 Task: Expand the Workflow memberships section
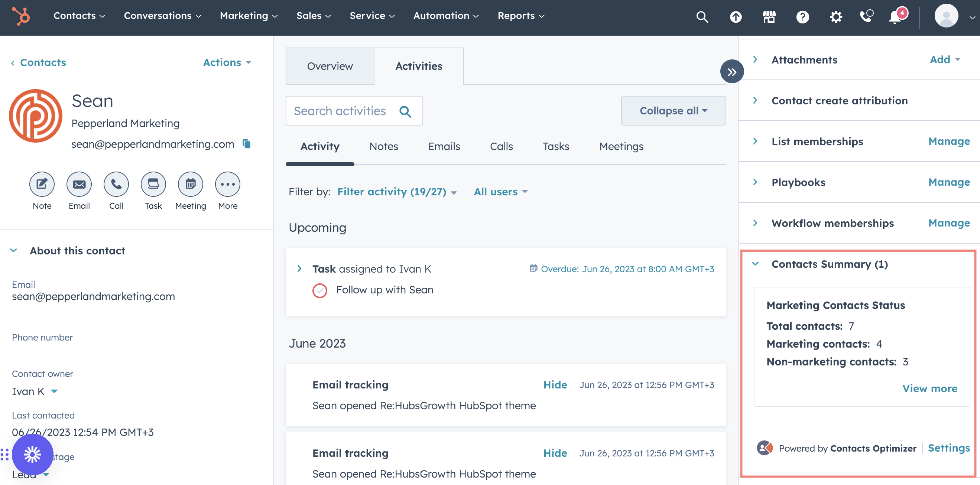click(755, 223)
